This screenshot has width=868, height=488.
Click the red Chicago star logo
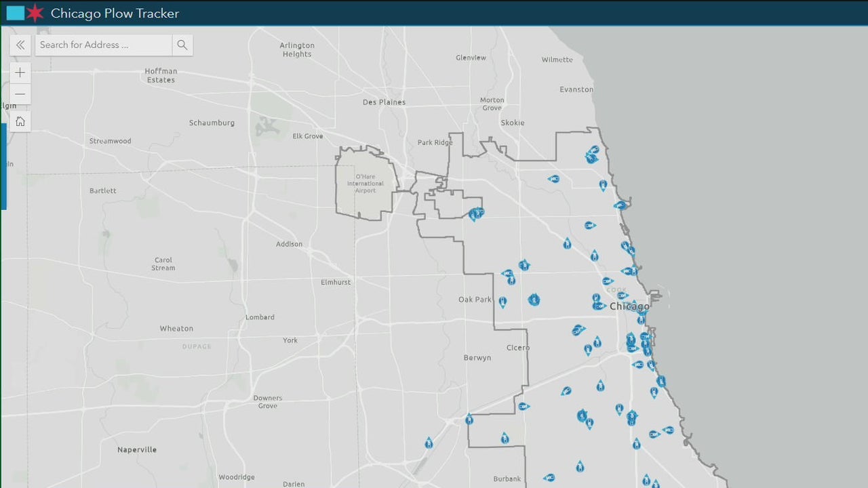(x=35, y=13)
